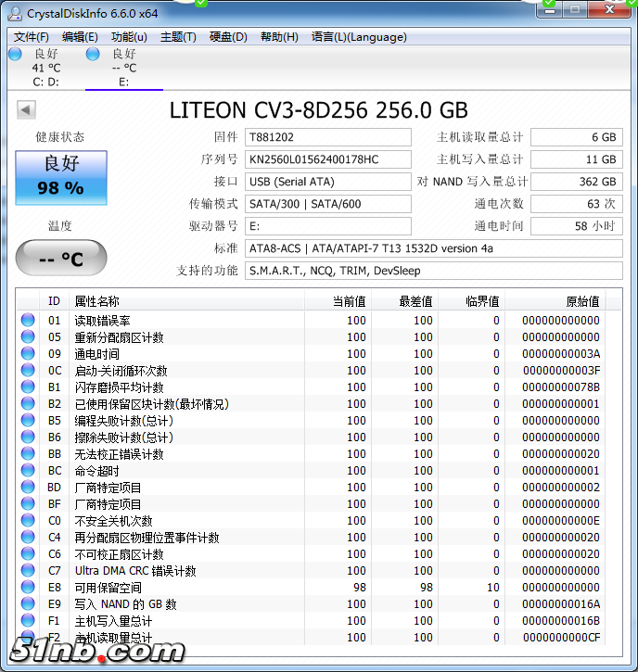This screenshot has height=672, width=638.
Task: Click status orb for attribute E8 可用保留空间
Action: pyautogui.click(x=28, y=588)
